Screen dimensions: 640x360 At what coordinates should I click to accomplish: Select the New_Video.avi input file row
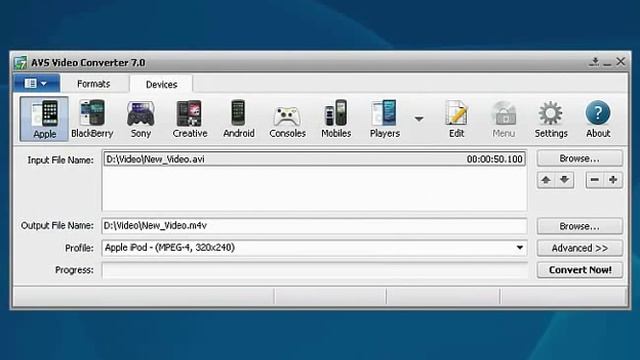314,159
